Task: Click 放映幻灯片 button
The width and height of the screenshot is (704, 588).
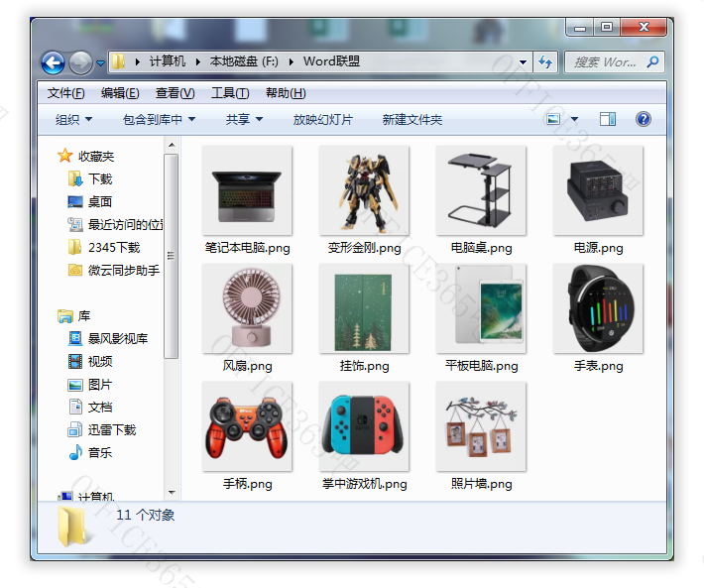Action: (x=323, y=119)
